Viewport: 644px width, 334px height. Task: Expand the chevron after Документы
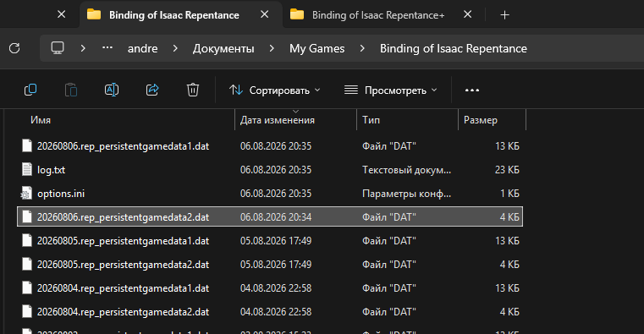coord(272,48)
